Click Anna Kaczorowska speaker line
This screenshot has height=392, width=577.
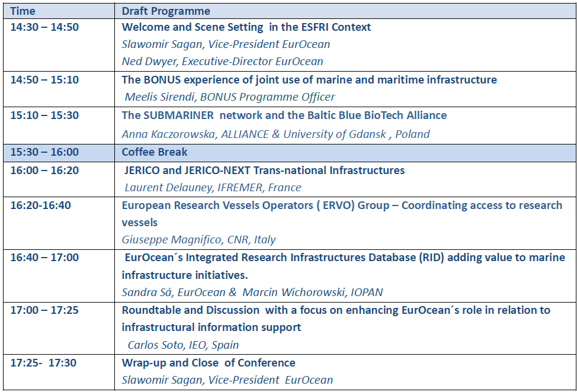[275, 134]
